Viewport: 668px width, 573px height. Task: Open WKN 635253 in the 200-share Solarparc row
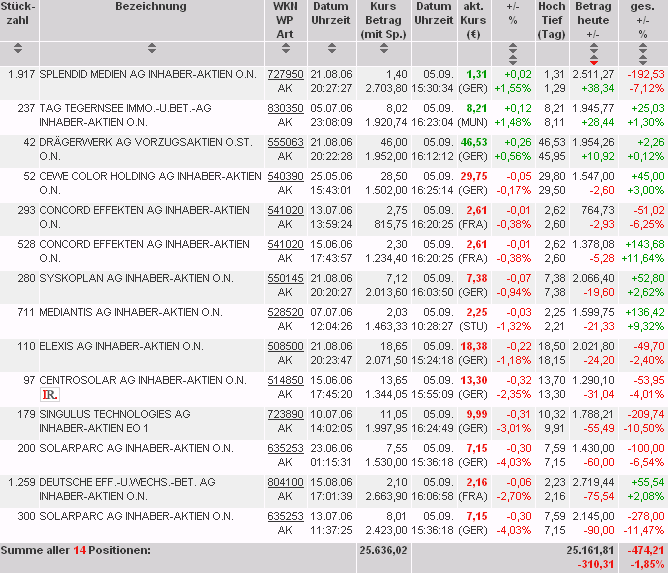[285, 449]
